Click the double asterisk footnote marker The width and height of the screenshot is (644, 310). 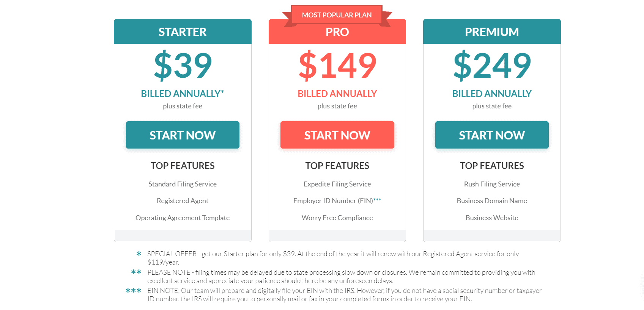click(136, 272)
